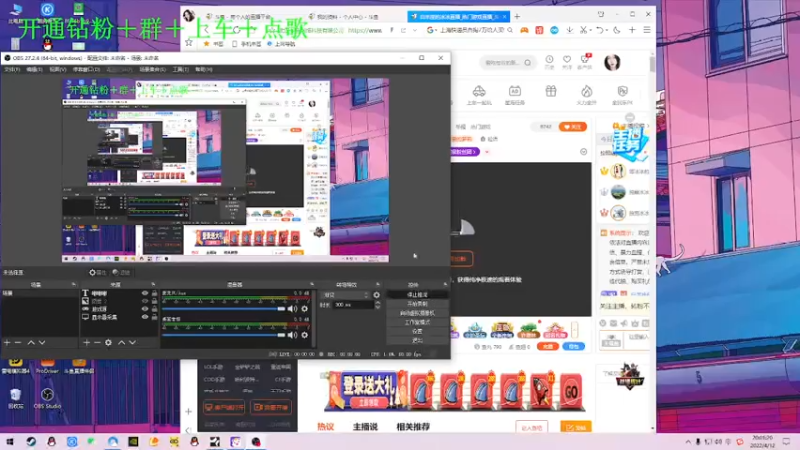Viewport: 800px width, 450px height.
Task: Move the scene down with the arrow icon
Action: click(42, 342)
